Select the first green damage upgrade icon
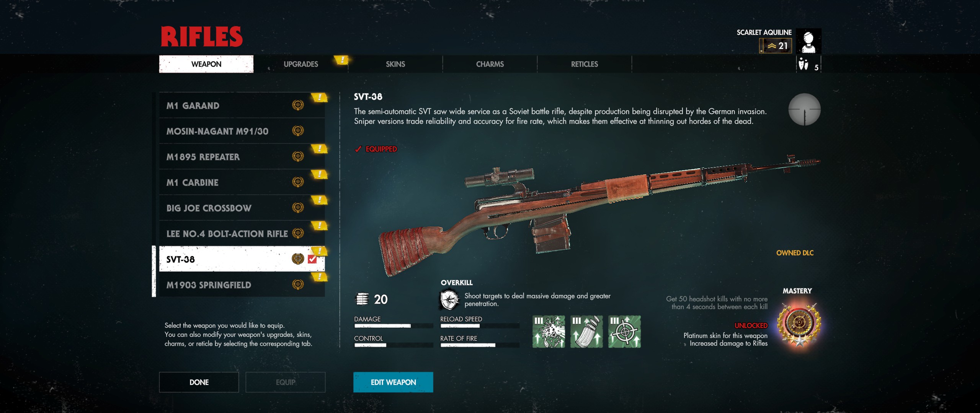The height and width of the screenshot is (413, 980). (549, 332)
